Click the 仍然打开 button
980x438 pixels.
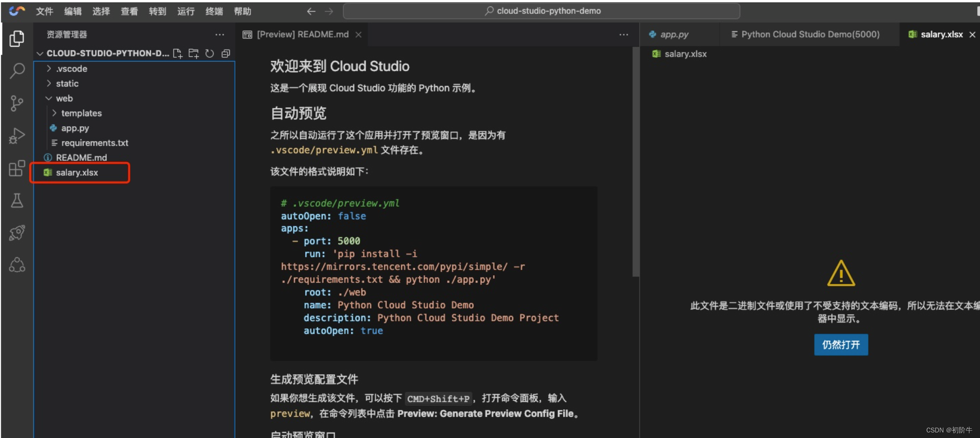click(x=841, y=345)
